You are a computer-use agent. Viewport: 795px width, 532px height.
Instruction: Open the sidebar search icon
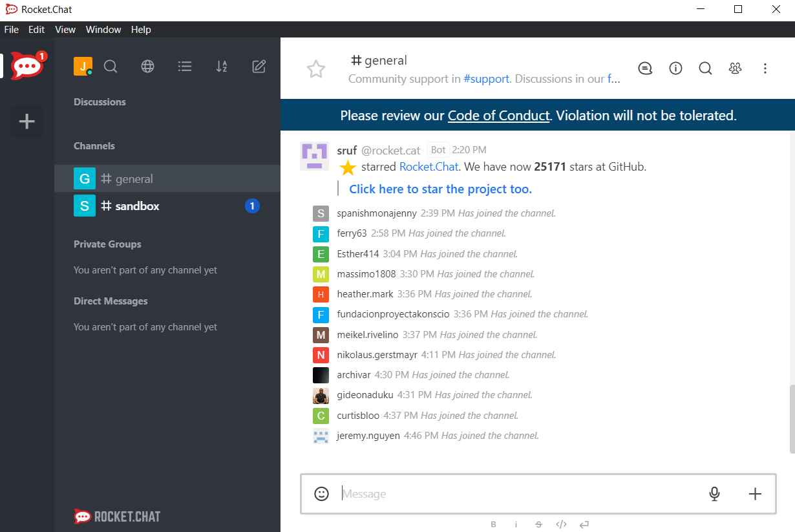coord(111,67)
